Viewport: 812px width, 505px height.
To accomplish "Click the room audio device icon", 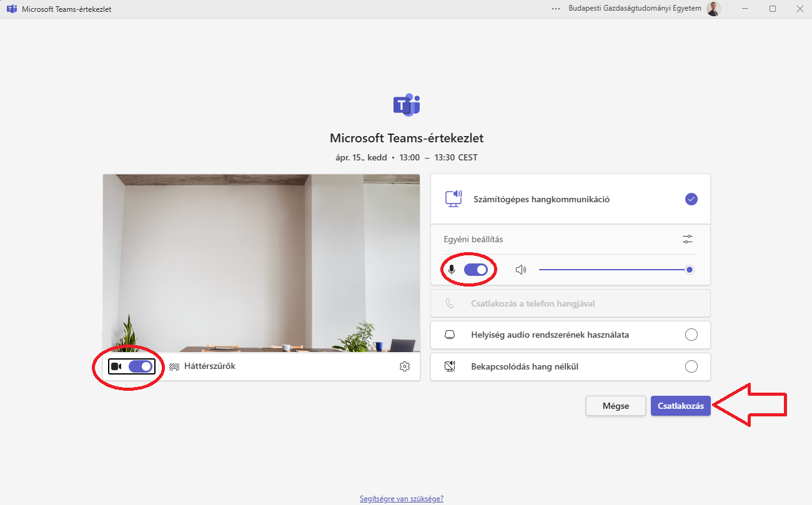I will click(450, 335).
